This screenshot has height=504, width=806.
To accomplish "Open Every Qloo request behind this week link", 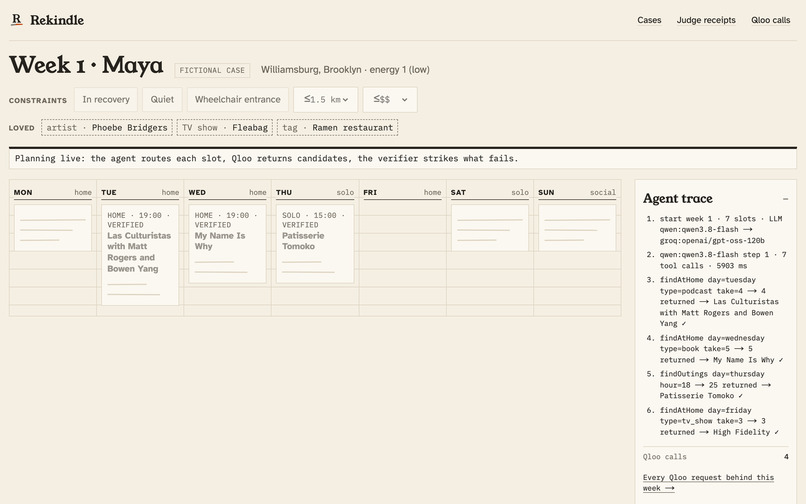I will click(x=708, y=482).
